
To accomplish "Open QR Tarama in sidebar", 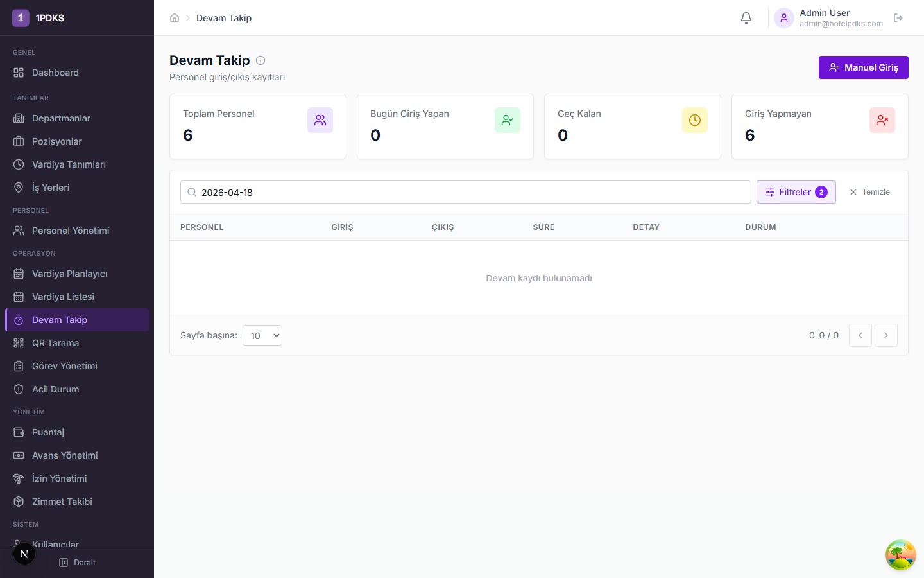I will (56, 343).
